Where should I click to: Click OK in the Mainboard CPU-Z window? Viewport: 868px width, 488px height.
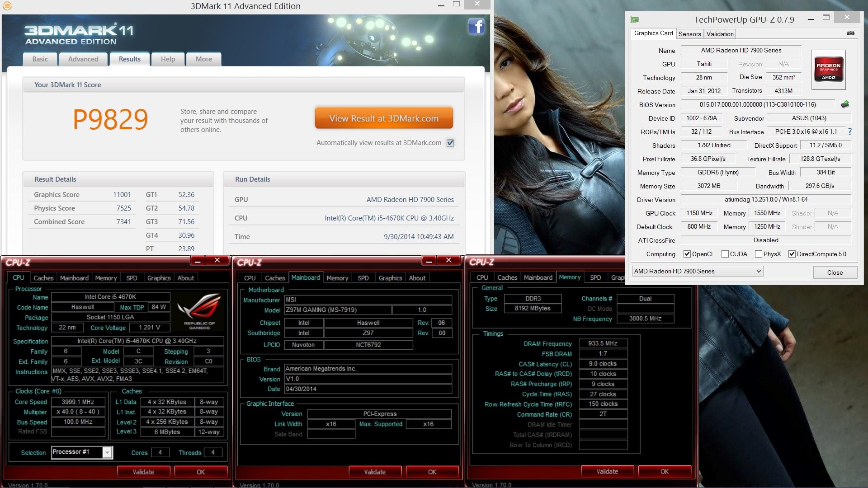[432, 472]
